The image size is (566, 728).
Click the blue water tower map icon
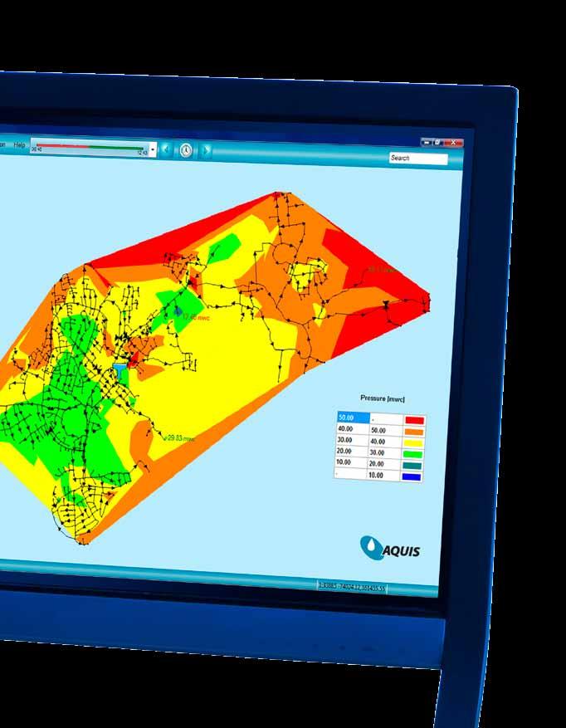pos(120,369)
